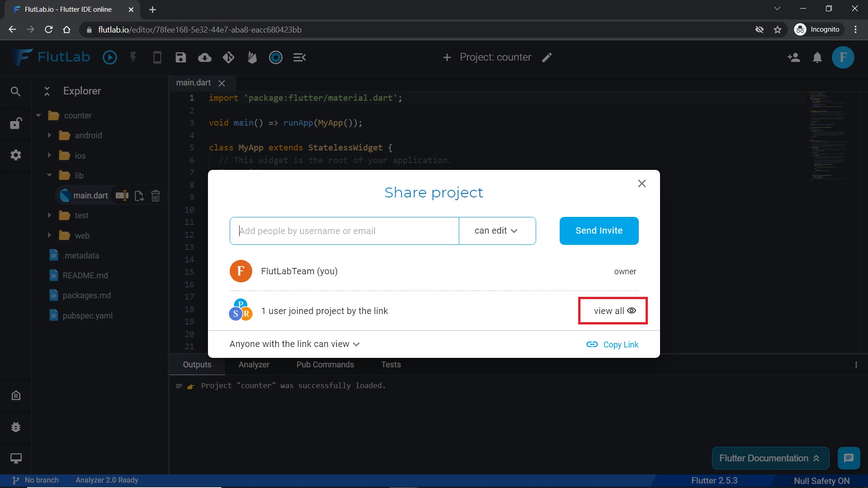Edit project name with pencil icon
868x488 pixels.
pos(547,57)
